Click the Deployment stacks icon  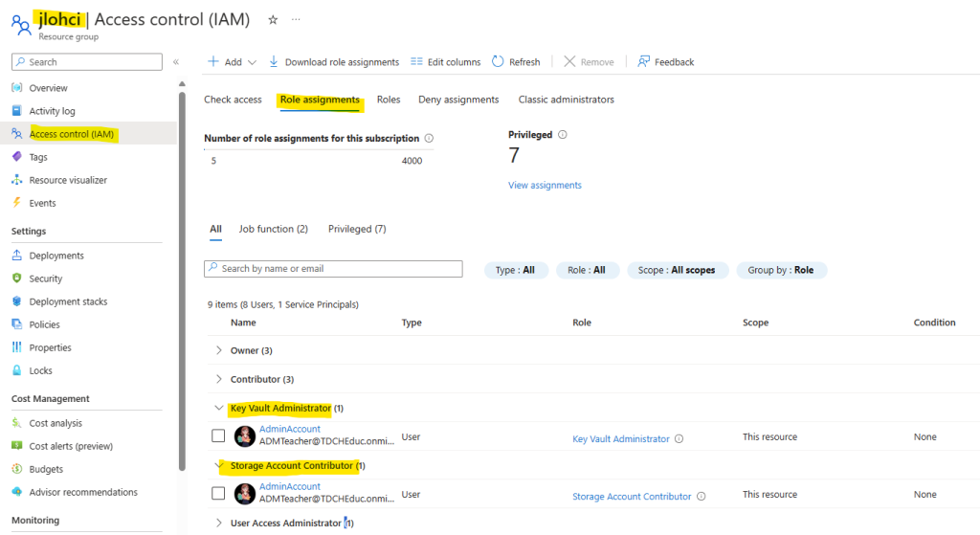[x=17, y=301]
